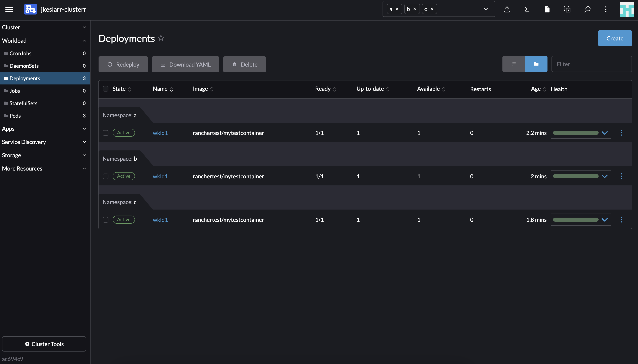Open the kubectl shell terminal icon
Image resolution: width=638 pixels, height=364 pixels.
pos(527,9)
